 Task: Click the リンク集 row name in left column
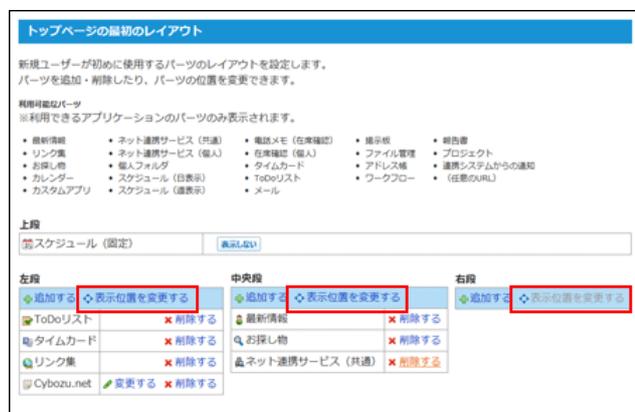click(55, 362)
